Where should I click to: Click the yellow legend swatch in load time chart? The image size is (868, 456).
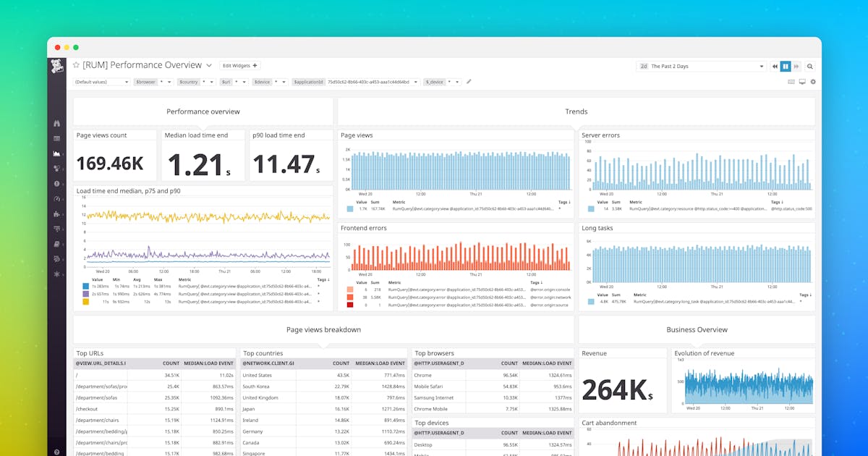pos(85,300)
